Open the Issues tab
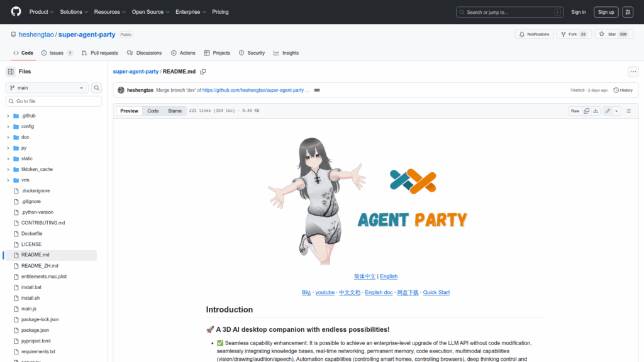Viewport: 644px width, 362px height. coord(57,53)
